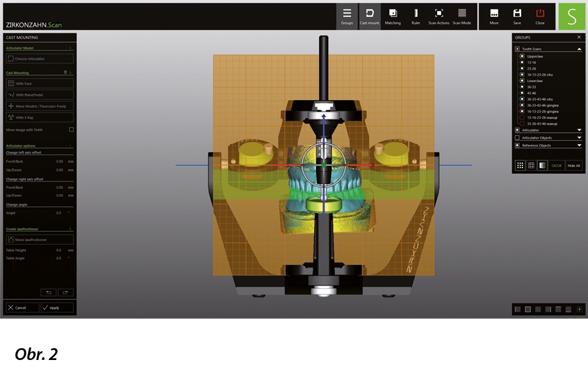This screenshot has width=588, height=375.
Task: Select the second view preset at bottom right
Action: (x=528, y=309)
